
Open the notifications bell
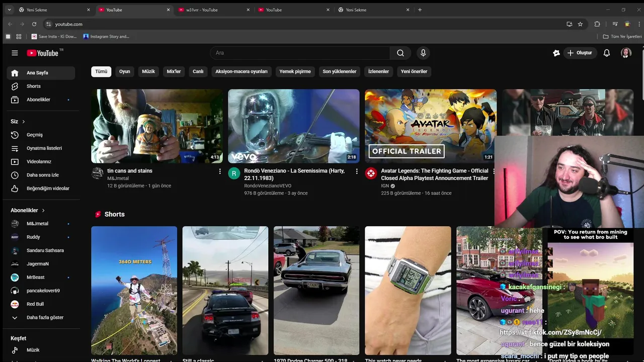pyautogui.click(x=607, y=53)
